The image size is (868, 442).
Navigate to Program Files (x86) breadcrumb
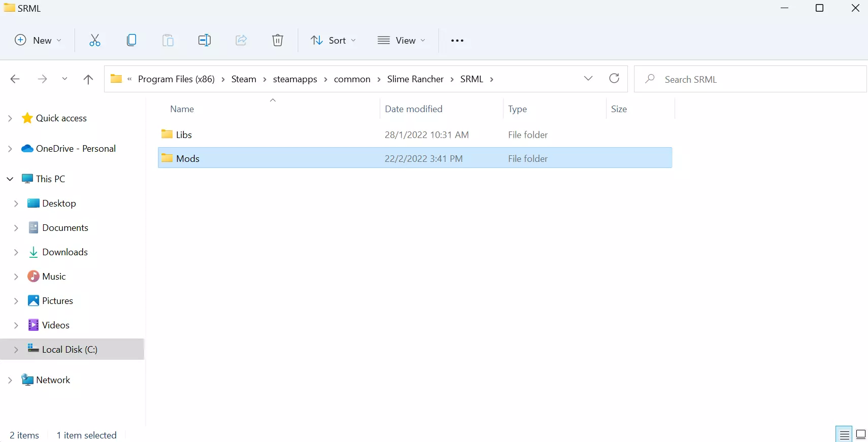coord(176,79)
